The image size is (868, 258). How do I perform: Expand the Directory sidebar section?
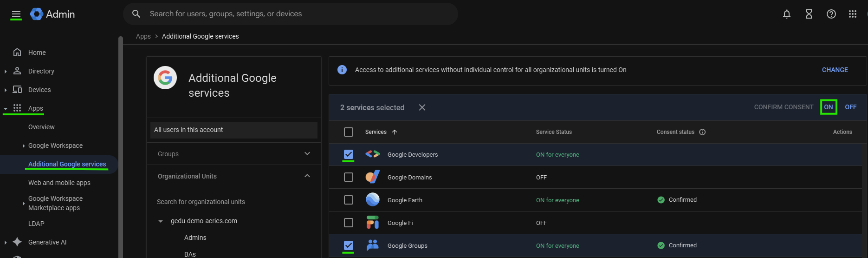6,71
